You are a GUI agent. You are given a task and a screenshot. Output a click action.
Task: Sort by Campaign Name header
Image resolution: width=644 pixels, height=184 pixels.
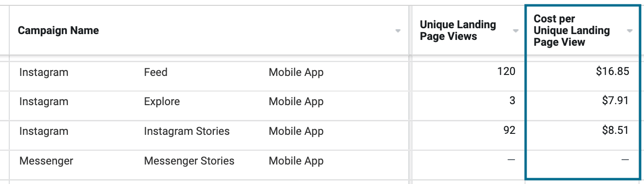[x=58, y=31]
